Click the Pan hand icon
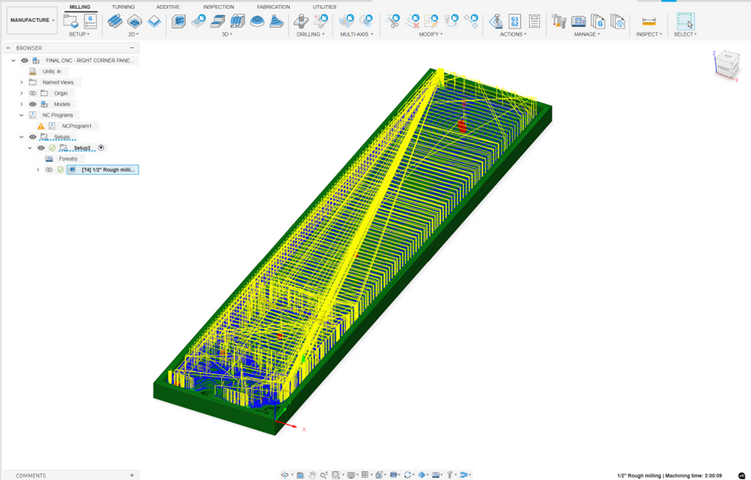This screenshot has height=480, width=751. click(x=312, y=474)
